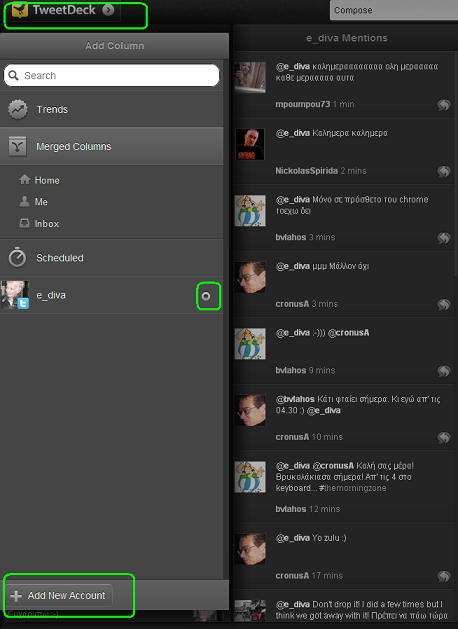Click the Compose box
Image resolution: width=458 pixels, height=629 pixels.
point(394,10)
